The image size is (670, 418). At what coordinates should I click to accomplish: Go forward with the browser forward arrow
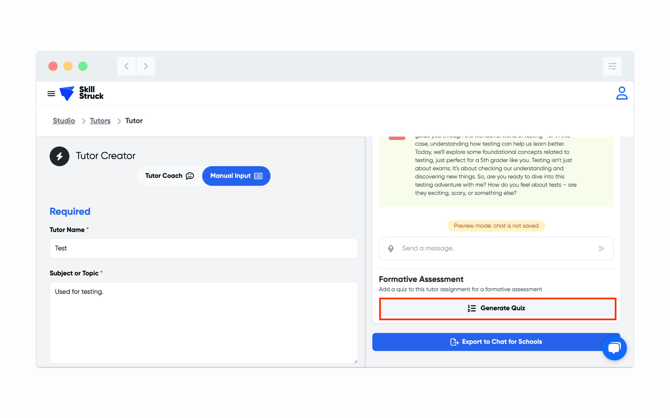pos(146,66)
